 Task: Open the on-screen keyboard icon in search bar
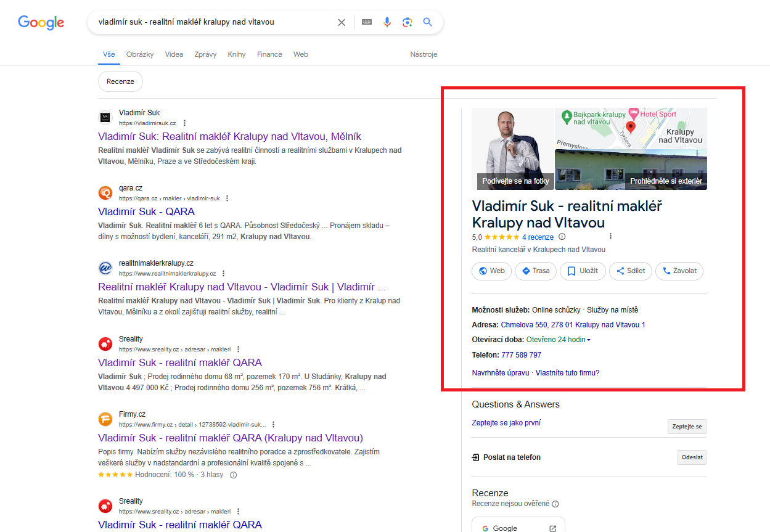coord(367,22)
